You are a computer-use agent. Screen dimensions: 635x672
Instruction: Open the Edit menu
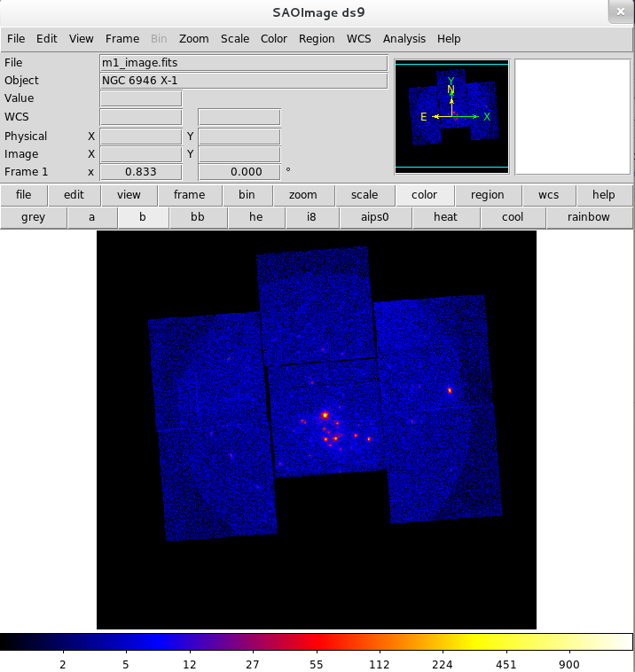coord(47,39)
